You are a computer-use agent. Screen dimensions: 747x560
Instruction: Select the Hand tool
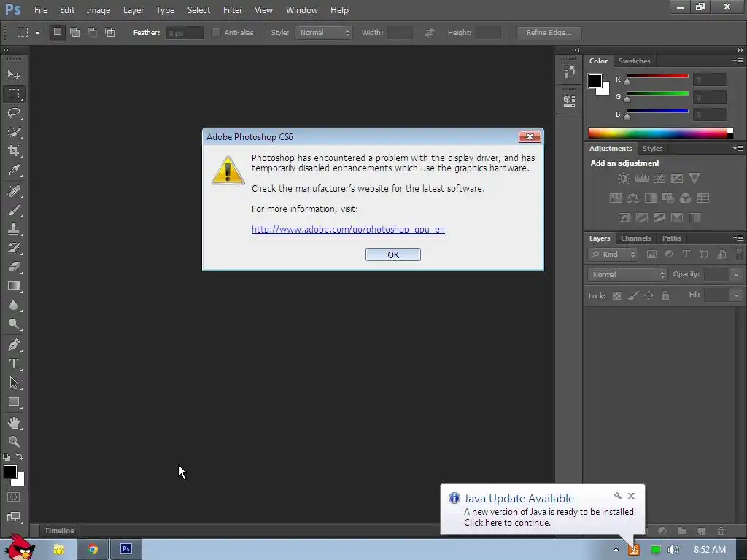click(x=14, y=423)
